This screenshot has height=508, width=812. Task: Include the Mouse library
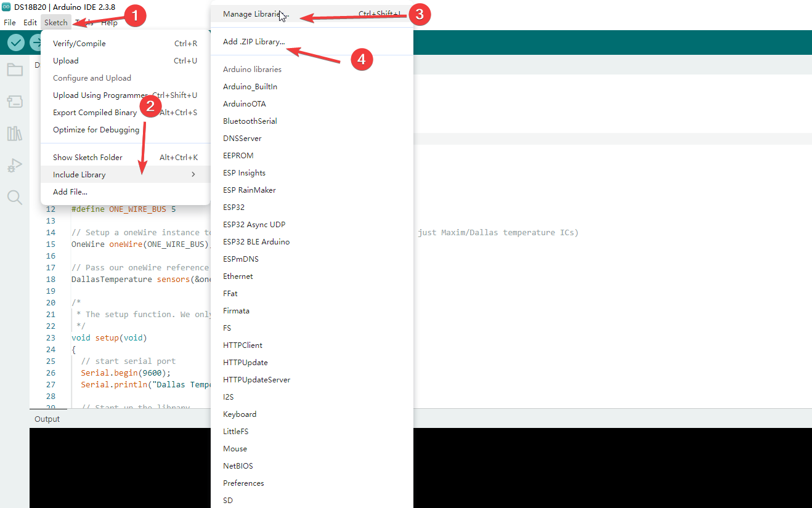tap(312, 449)
